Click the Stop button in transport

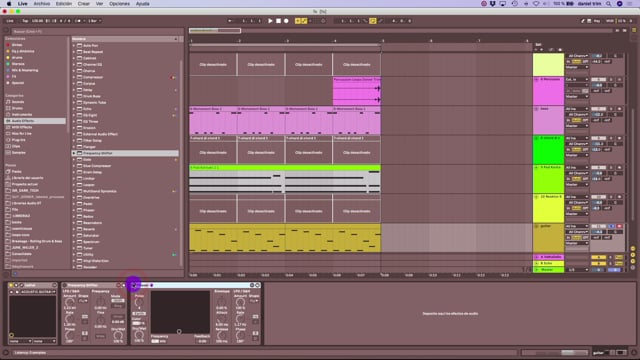click(x=278, y=21)
